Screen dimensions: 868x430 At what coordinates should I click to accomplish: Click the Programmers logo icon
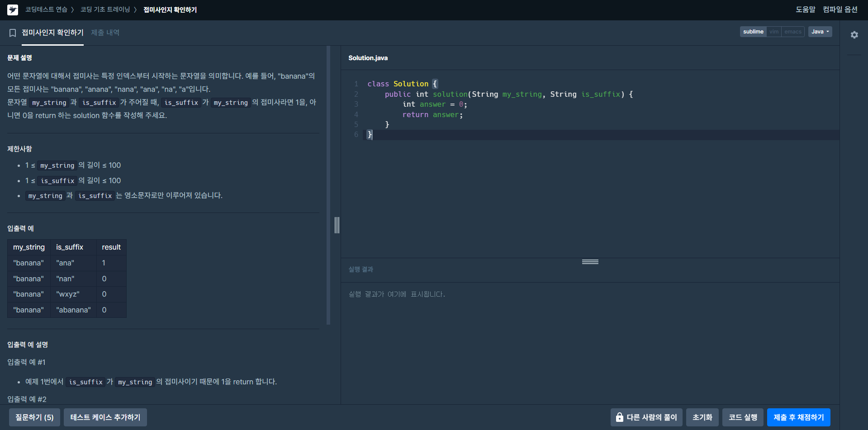(x=13, y=9)
